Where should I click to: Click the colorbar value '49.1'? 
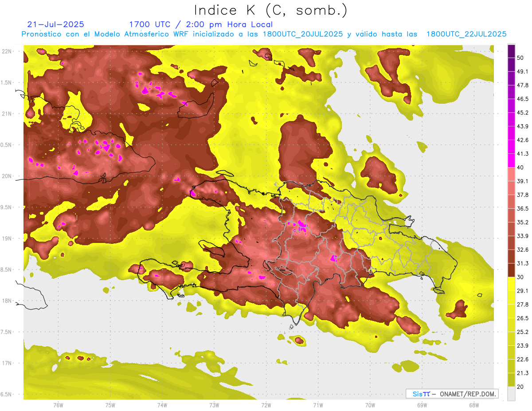tap(523, 71)
